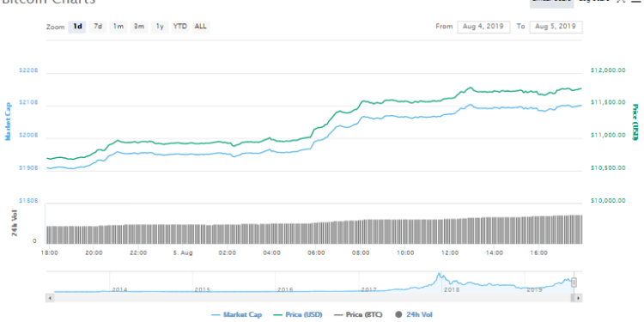
Task: Select the 1y zoom range
Action: [160, 27]
